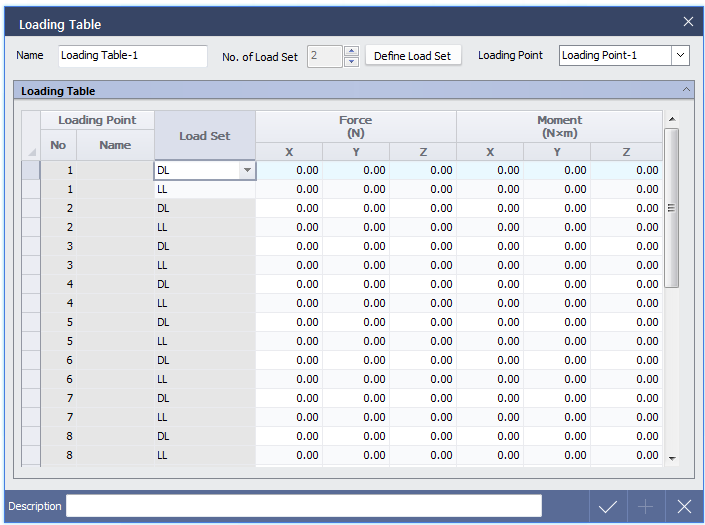
Task: Select the LL cell for loading point 1
Action: point(204,189)
